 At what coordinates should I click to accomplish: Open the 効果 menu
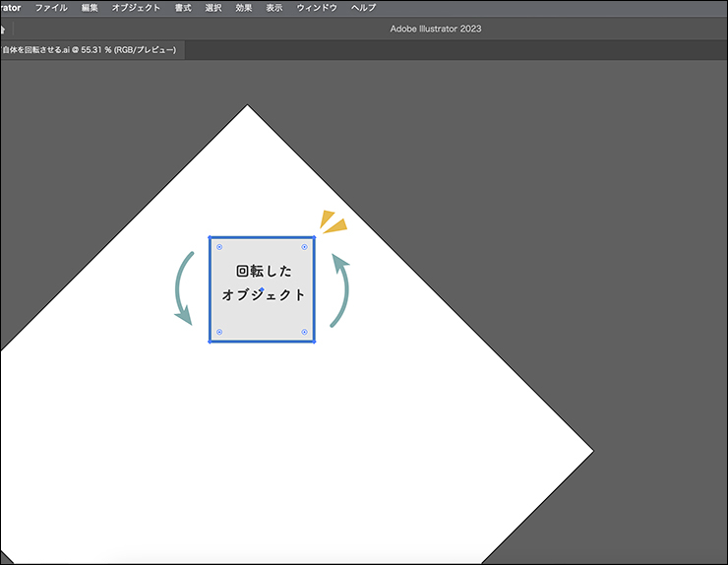[244, 7]
